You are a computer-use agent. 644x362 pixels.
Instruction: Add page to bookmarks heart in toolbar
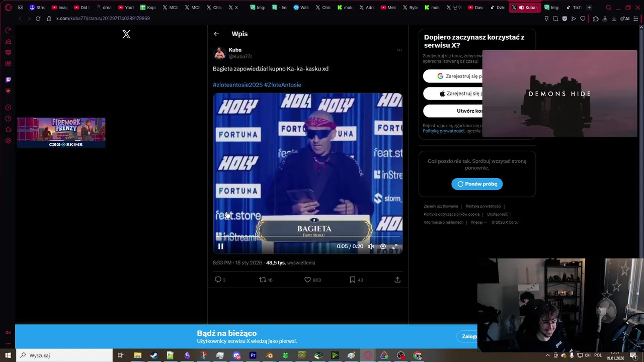tap(583, 19)
